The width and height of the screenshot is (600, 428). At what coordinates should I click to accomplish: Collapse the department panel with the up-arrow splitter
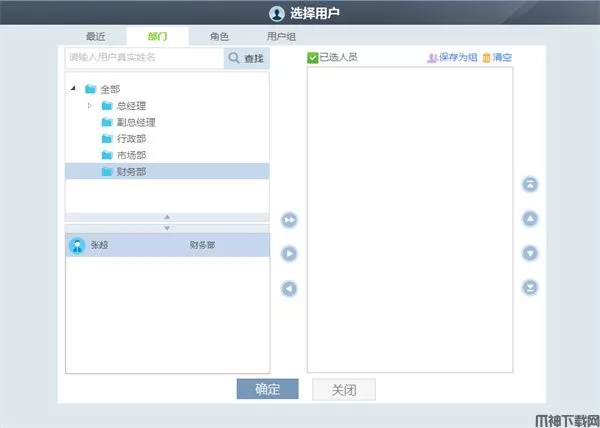click(167, 217)
